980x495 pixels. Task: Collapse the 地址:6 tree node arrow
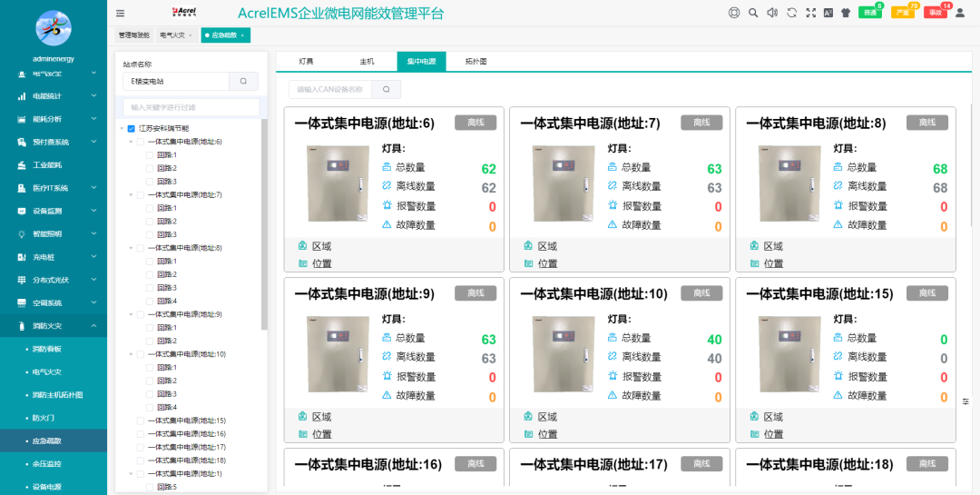[132, 142]
